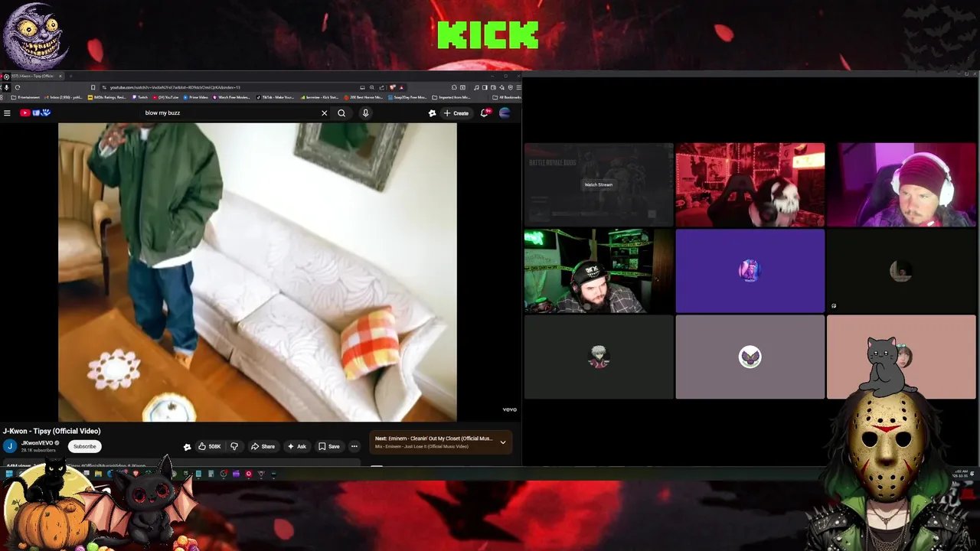Screen dimensions: 980x551
Task: Click the Next Eminem Cleanin' Out My Closet title
Action: coord(434,439)
